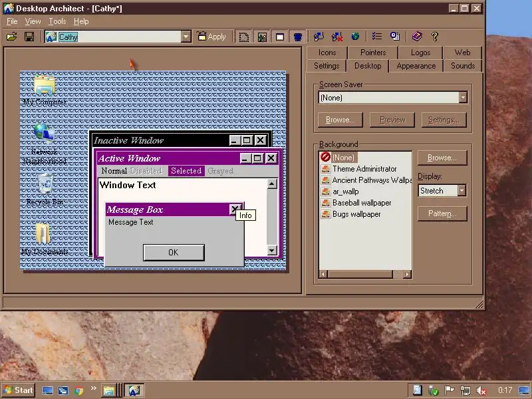Select Theme Administrator background

point(358,169)
